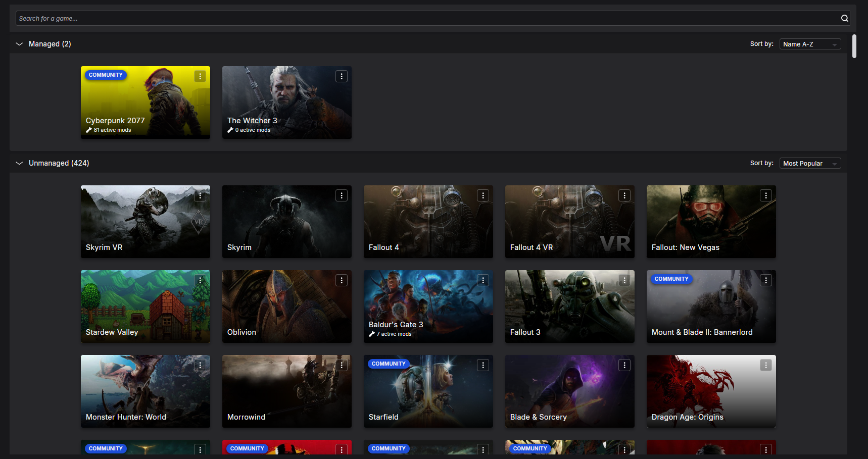Open Skyrim card's three-dot menu
868x459 pixels.
coord(342,195)
